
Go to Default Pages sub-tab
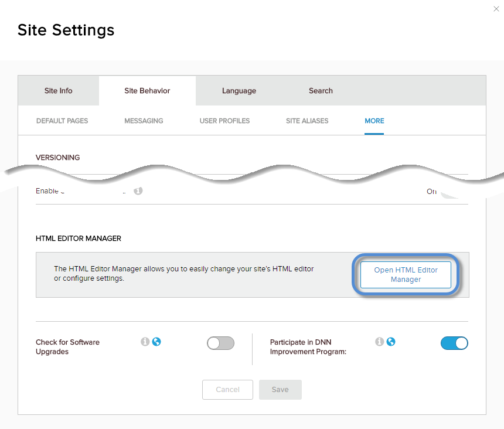tap(62, 121)
